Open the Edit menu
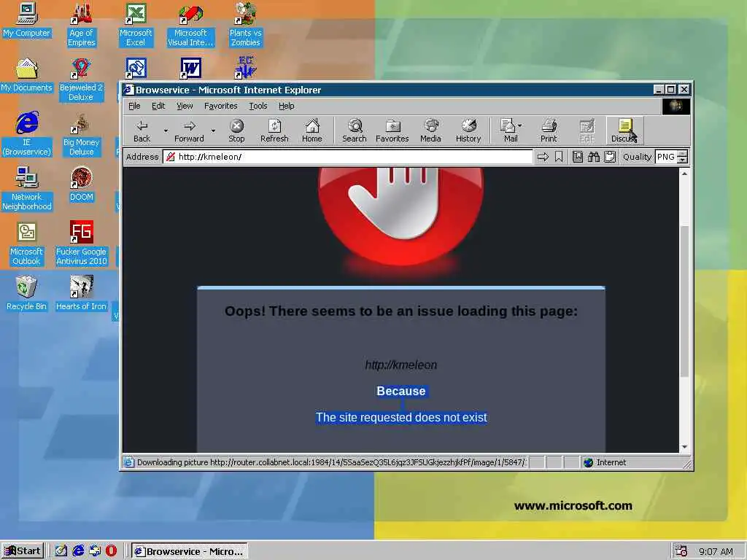The width and height of the screenshot is (747, 560). (158, 106)
